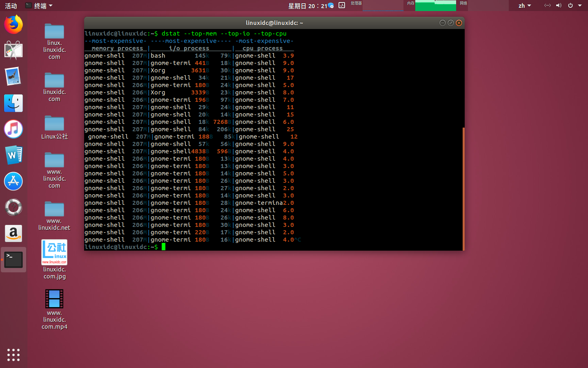Click the 'cpu process' column header
Image resolution: width=588 pixels, height=368 pixels.
(x=263, y=48)
